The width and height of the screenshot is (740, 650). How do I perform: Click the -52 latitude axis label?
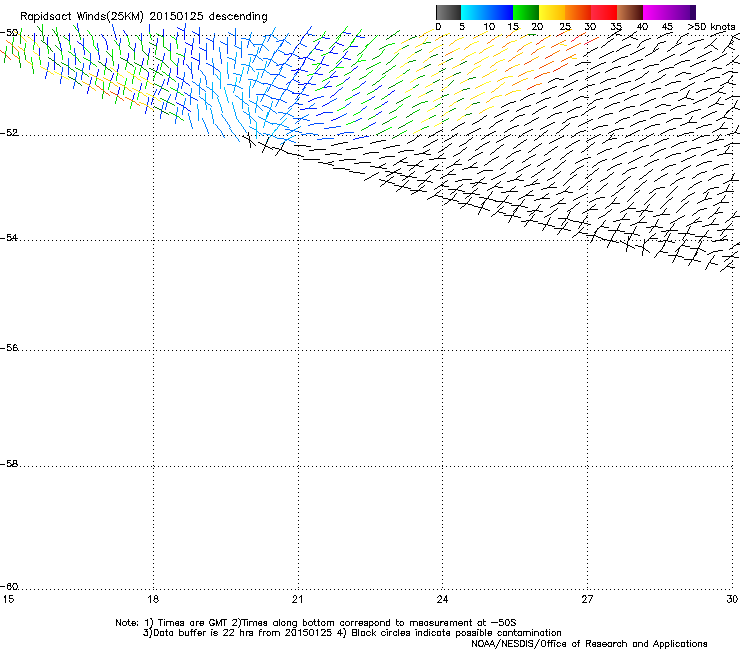[9, 133]
